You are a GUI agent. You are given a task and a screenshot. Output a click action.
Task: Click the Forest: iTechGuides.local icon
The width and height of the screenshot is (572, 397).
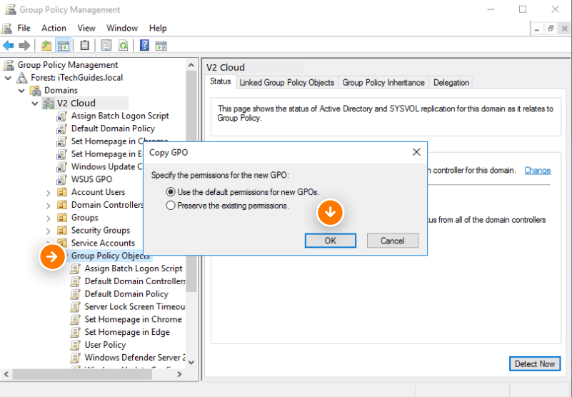pos(22,78)
